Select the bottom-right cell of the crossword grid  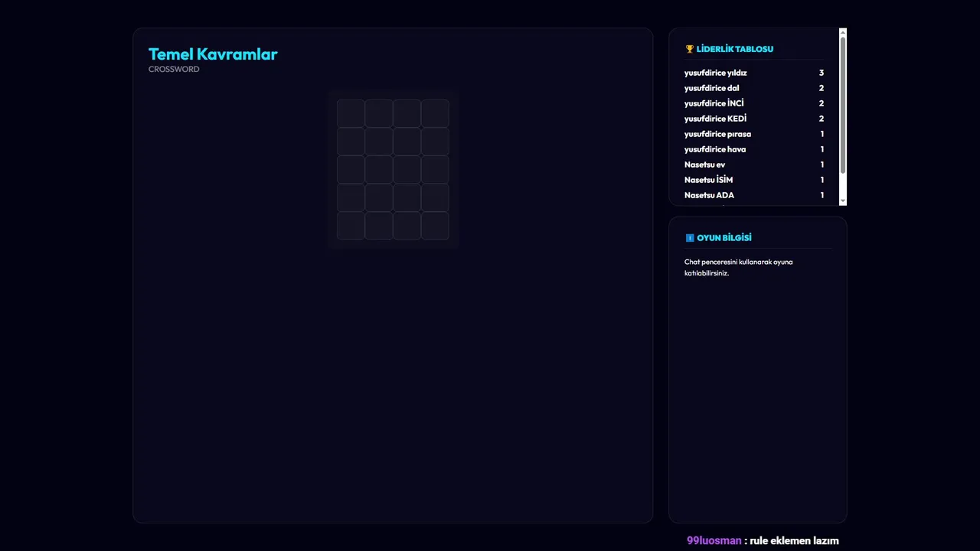click(435, 226)
